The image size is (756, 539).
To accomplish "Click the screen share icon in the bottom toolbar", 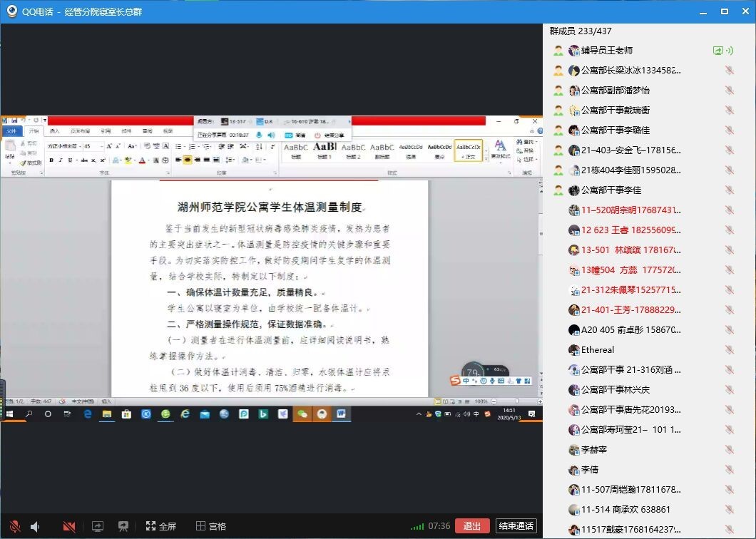I will [x=98, y=526].
